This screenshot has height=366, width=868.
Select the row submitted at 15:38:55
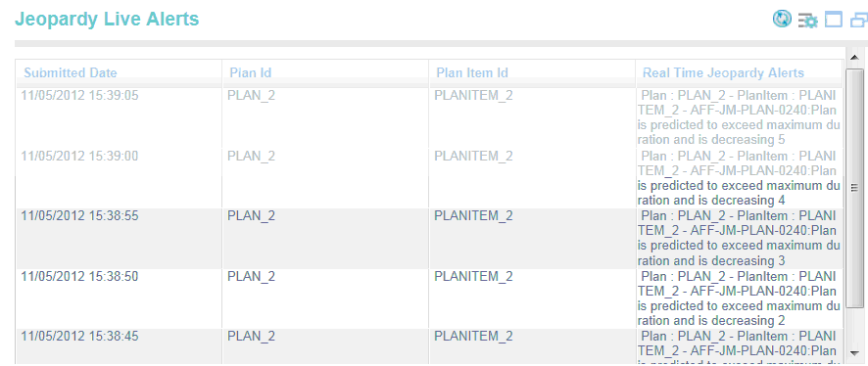[x=429, y=238]
